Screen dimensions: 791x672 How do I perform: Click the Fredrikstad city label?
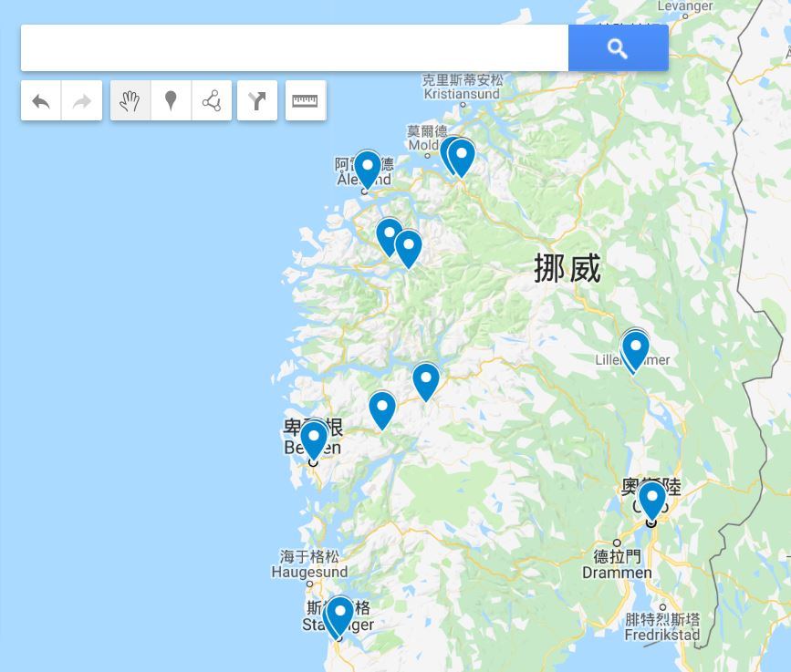pos(661,635)
